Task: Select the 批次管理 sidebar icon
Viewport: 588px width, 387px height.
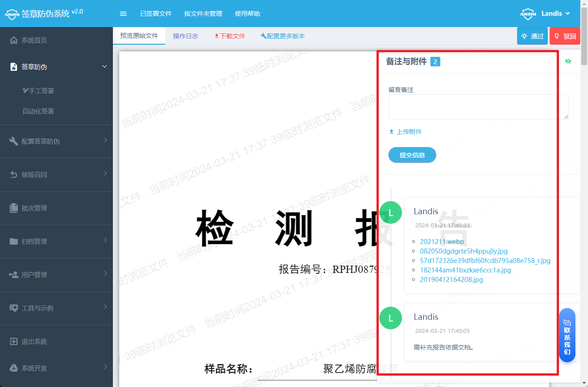Action: (14, 208)
